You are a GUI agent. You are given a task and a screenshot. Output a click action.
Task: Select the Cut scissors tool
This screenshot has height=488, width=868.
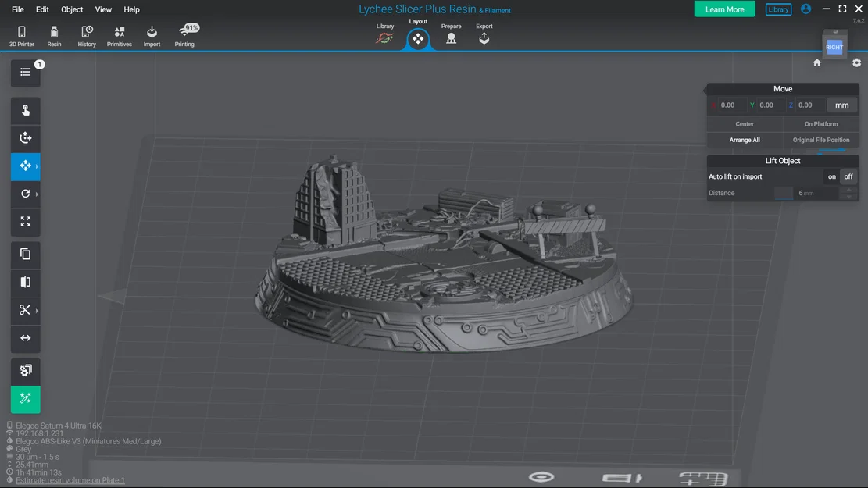coord(26,310)
